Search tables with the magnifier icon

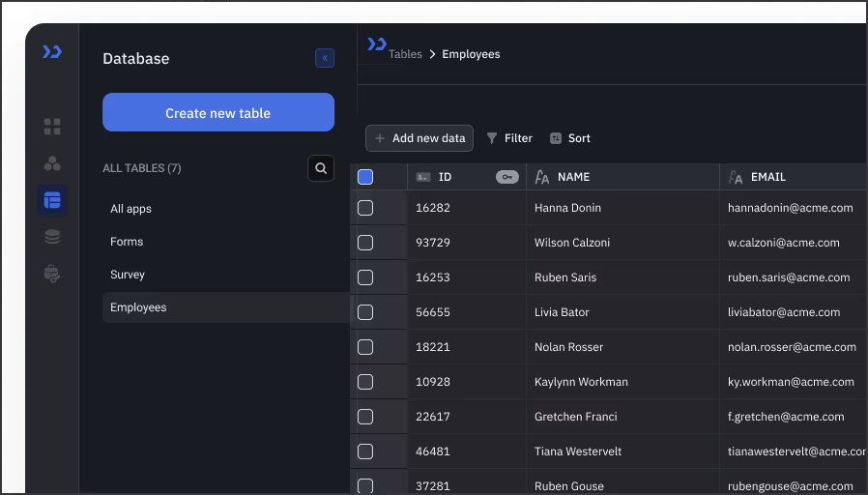click(x=321, y=168)
